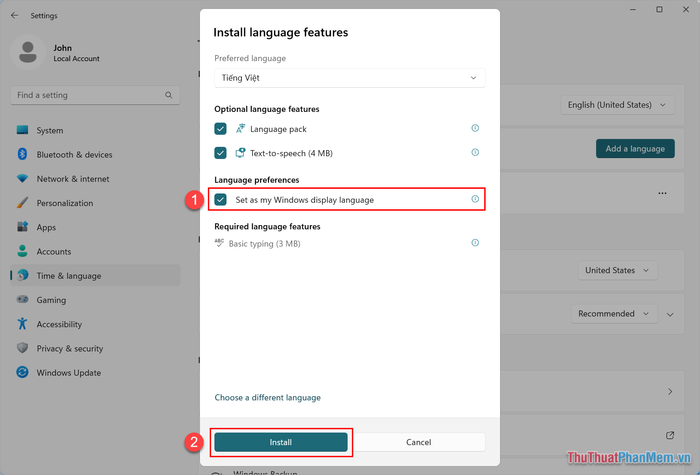Expand the regional format chevron
This screenshot has height=475, width=700.
tap(670, 314)
